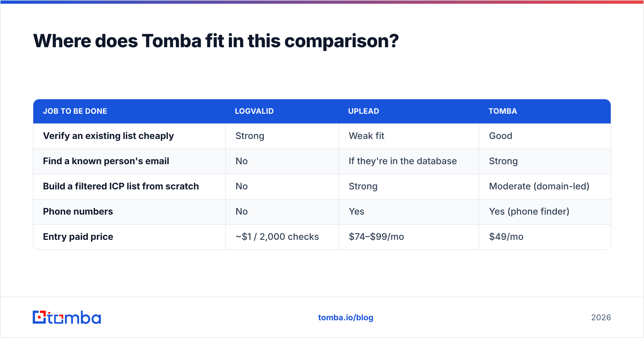Select the LOGVALID column header
The width and height of the screenshot is (644, 338).
(x=254, y=111)
